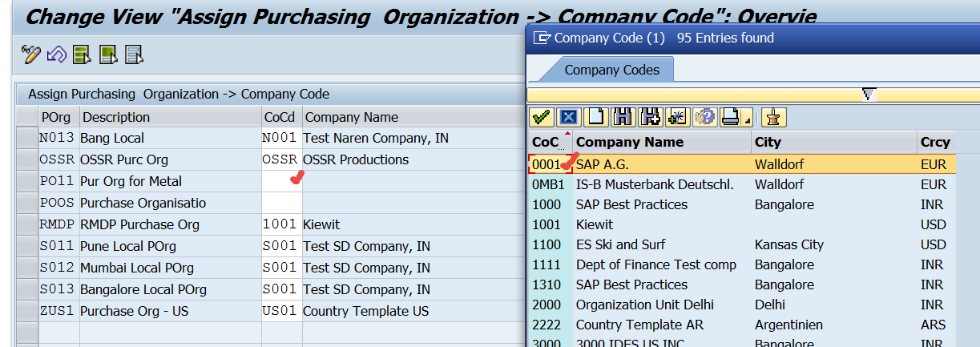Select the row marker for OSSR

[x=26, y=159]
